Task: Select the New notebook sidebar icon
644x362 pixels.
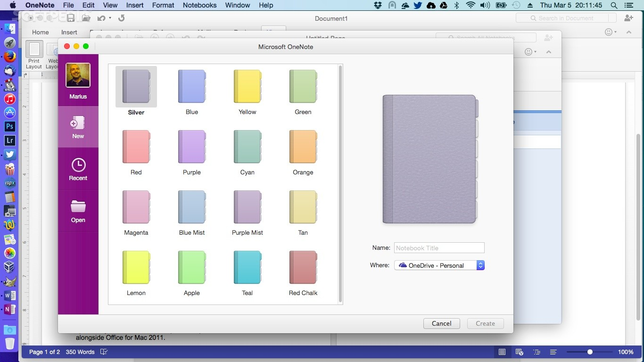Action: pos(78,124)
